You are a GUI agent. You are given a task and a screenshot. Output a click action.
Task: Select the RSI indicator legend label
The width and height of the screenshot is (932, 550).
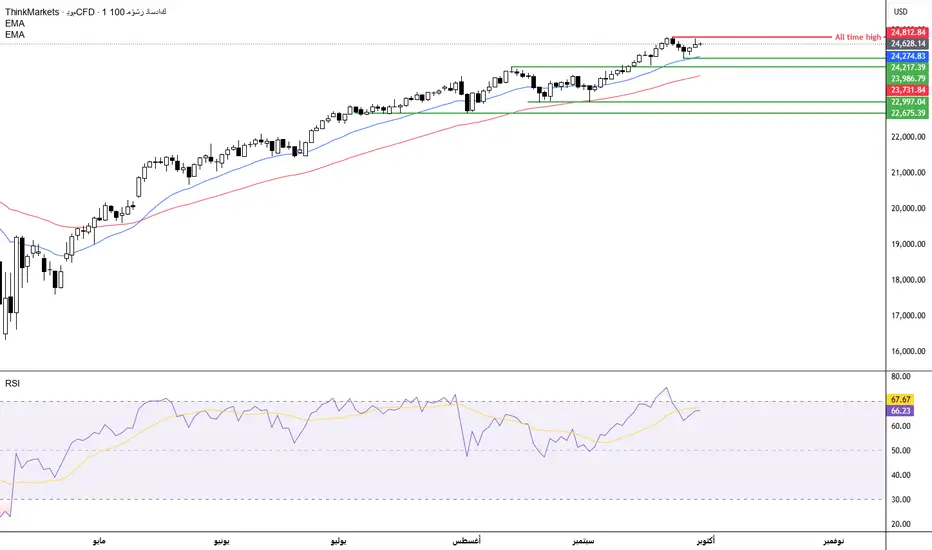pos(12,384)
